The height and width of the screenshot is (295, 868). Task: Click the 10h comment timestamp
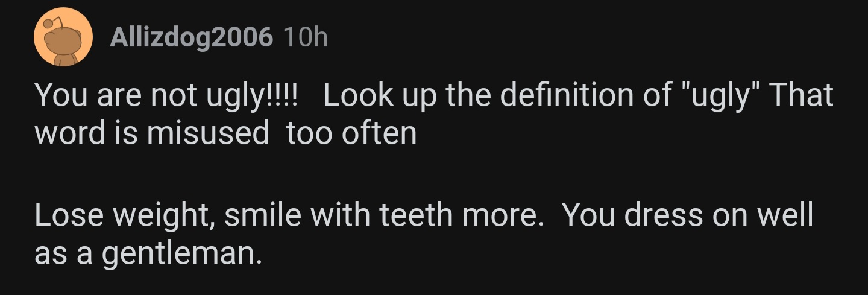pyautogui.click(x=304, y=38)
